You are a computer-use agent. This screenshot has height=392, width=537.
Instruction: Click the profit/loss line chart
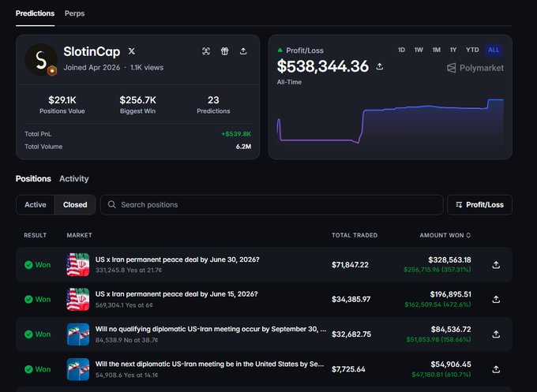click(390, 121)
